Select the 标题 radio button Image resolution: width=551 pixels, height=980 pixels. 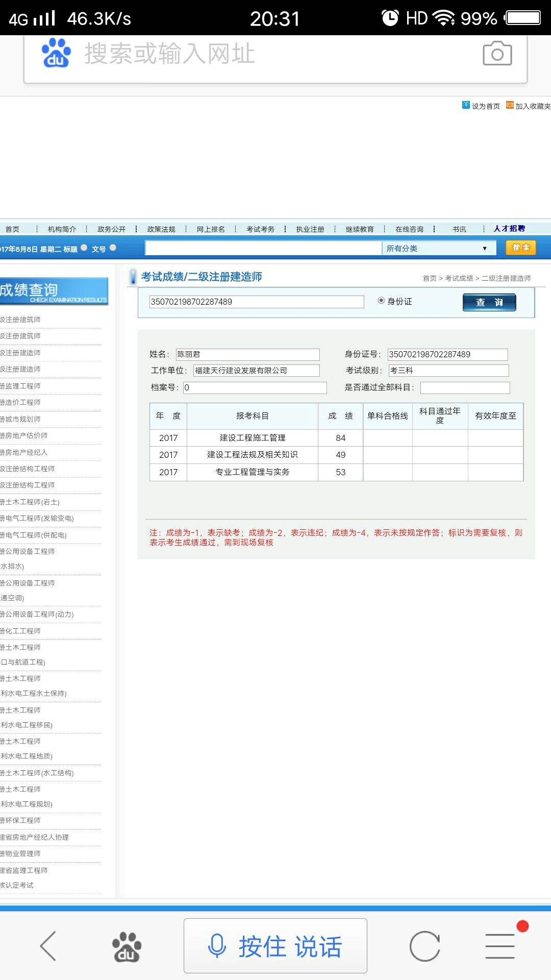pyautogui.click(x=84, y=248)
